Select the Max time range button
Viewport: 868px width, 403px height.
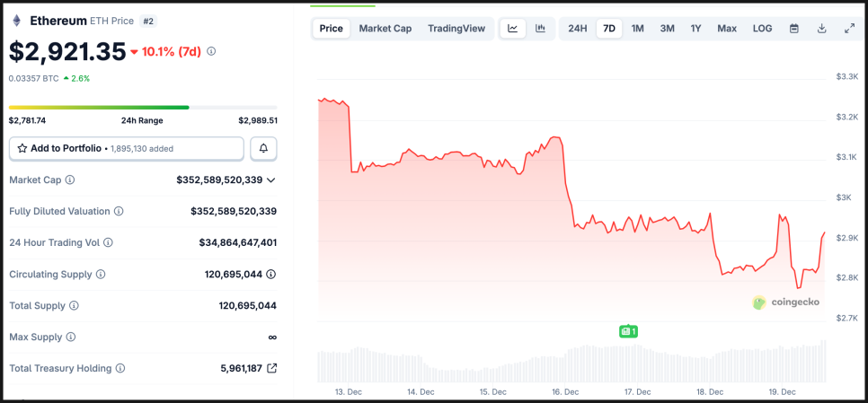tap(727, 29)
